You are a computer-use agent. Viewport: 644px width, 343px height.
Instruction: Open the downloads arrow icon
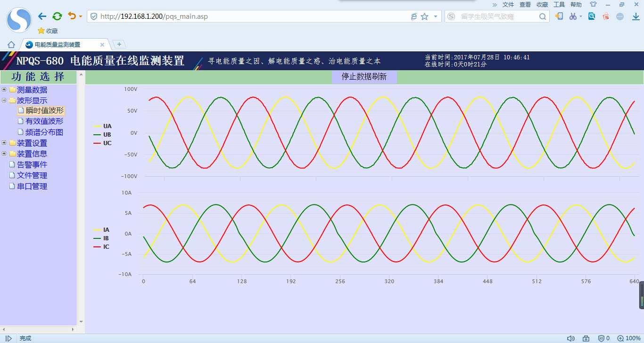pos(636,16)
